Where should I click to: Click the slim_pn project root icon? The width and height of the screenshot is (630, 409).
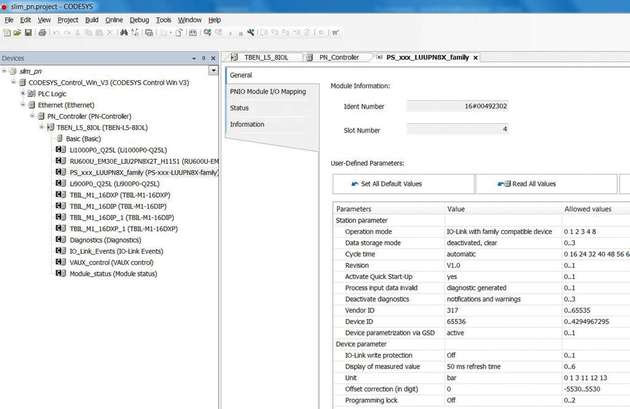coord(13,71)
